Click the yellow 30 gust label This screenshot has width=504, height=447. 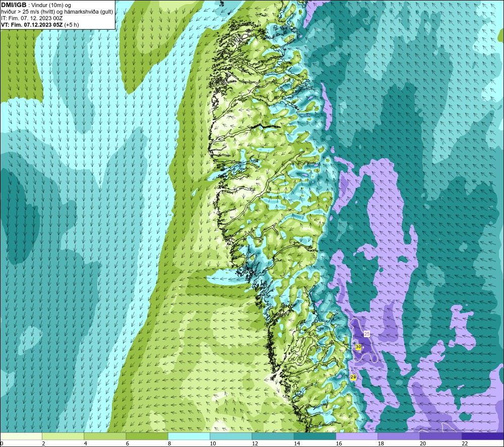(358, 347)
